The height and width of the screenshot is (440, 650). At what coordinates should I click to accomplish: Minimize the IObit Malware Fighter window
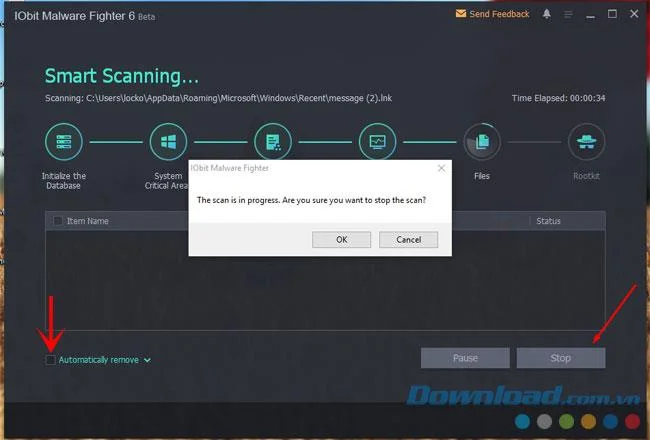(x=591, y=15)
